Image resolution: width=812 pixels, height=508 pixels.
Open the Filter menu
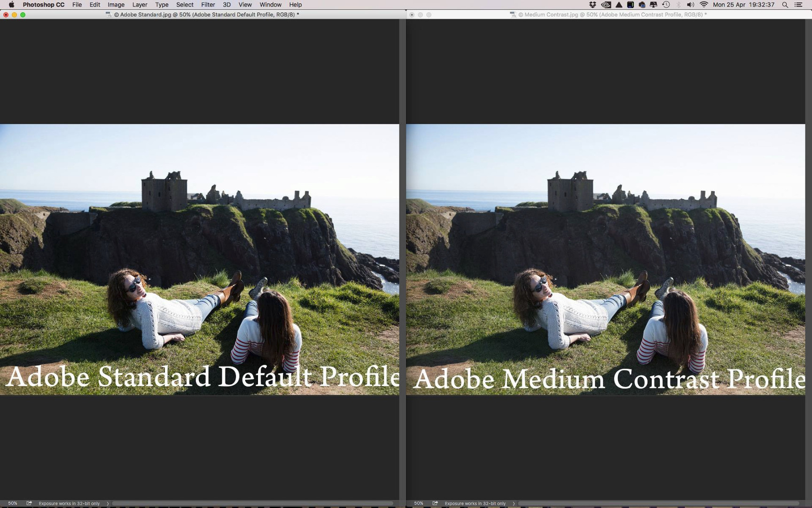pos(208,5)
